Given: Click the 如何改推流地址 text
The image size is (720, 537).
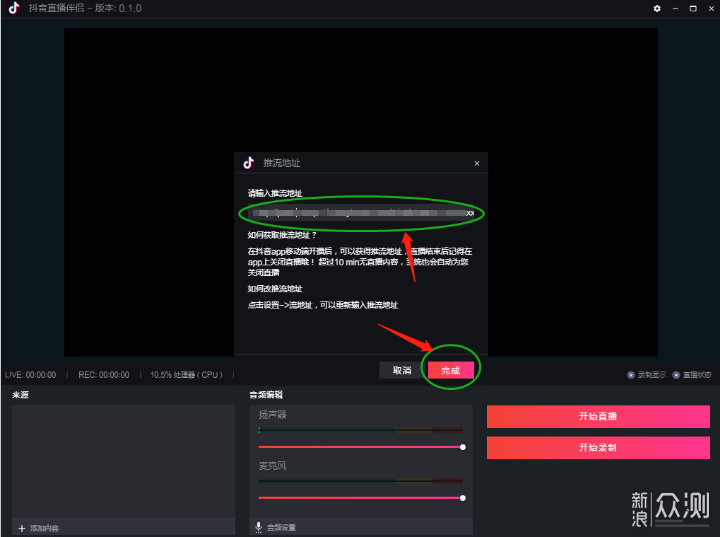Looking at the screenshot, I should click(275, 288).
